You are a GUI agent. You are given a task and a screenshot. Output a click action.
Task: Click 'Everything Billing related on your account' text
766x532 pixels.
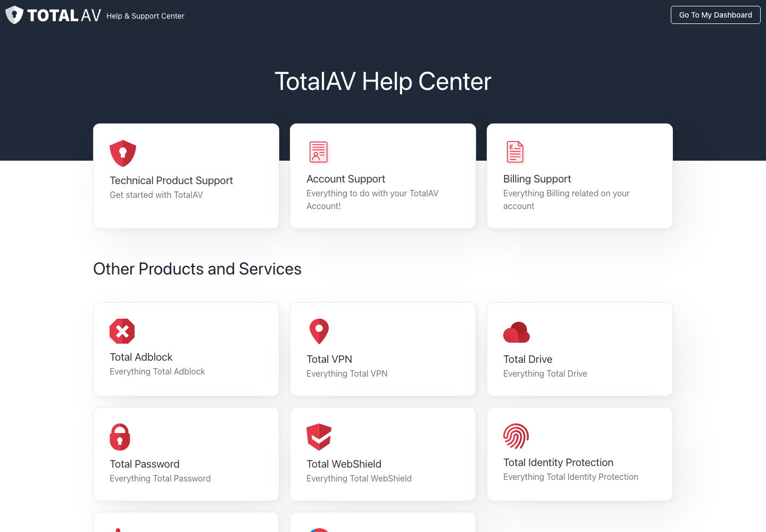pos(567,199)
